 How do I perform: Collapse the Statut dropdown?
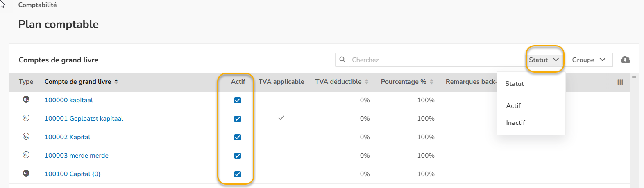click(x=544, y=60)
